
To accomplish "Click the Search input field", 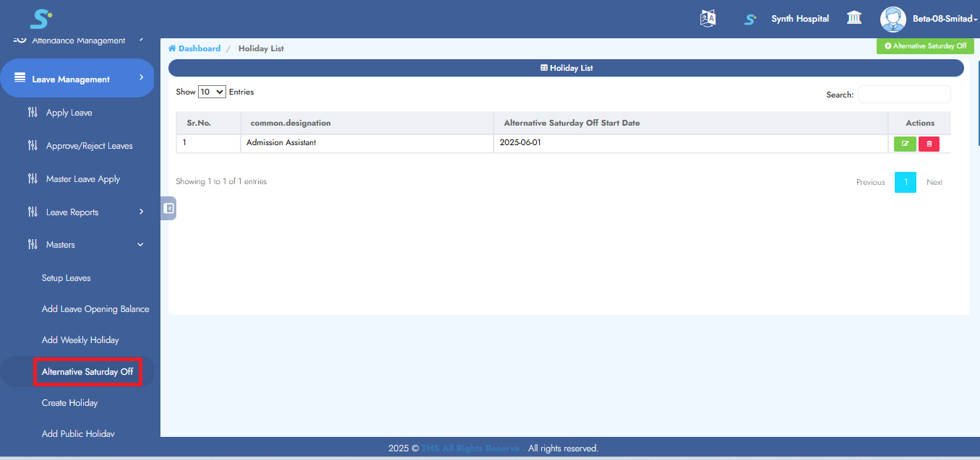I will tap(903, 95).
